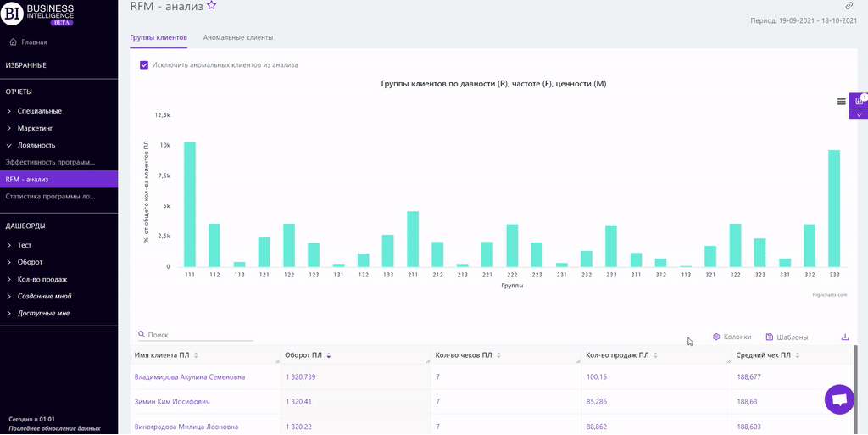This screenshot has width=868, height=435.
Task: Open Колонки column settings
Action: (x=732, y=337)
